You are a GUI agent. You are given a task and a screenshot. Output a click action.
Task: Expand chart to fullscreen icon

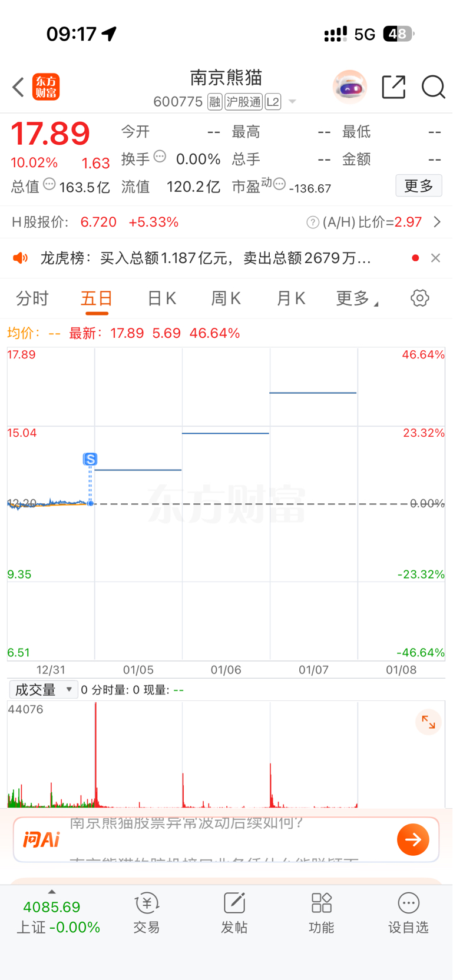point(428,722)
